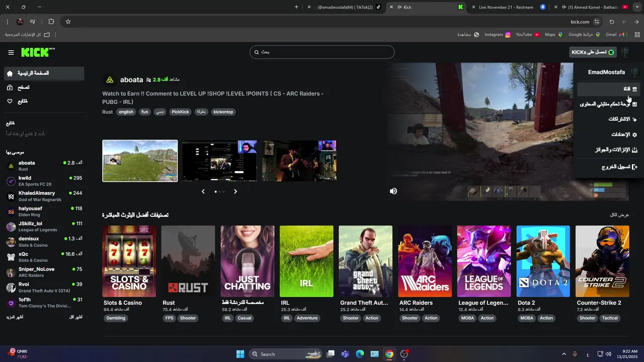644x362 pixels.
Task: Click the Log out (تسجيل الخروج) item
Action: pos(608,166)
